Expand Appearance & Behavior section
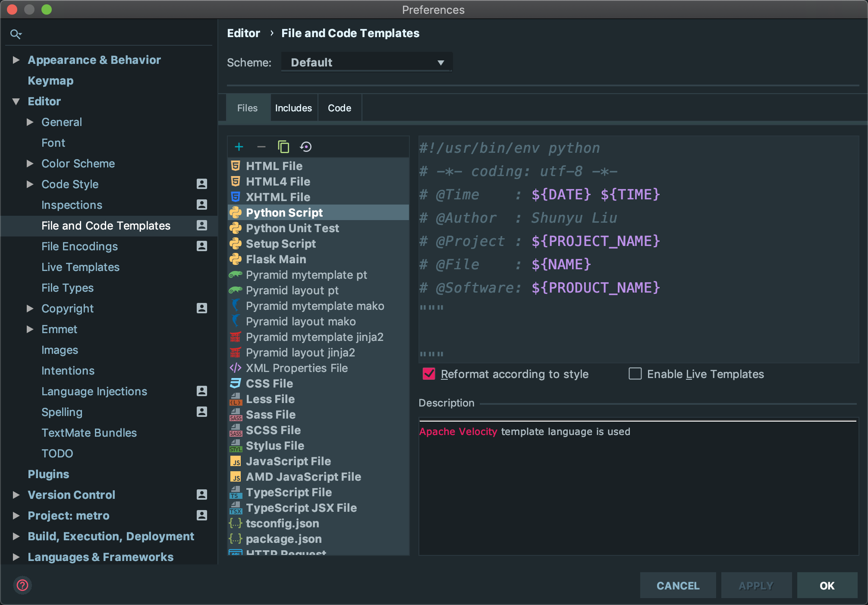Screen dimensions: 868x605 (x=16, y=60)
